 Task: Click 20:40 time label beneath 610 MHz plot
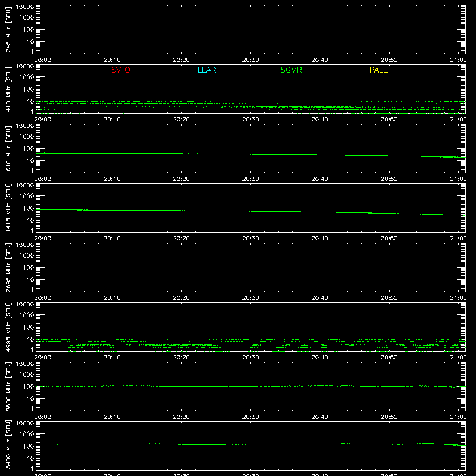[x=320, y=179]
